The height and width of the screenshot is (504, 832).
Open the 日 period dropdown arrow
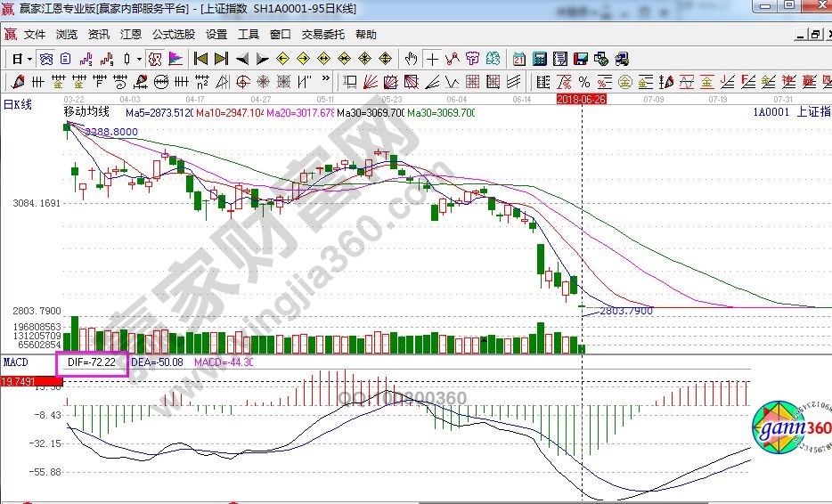(29, 59)
